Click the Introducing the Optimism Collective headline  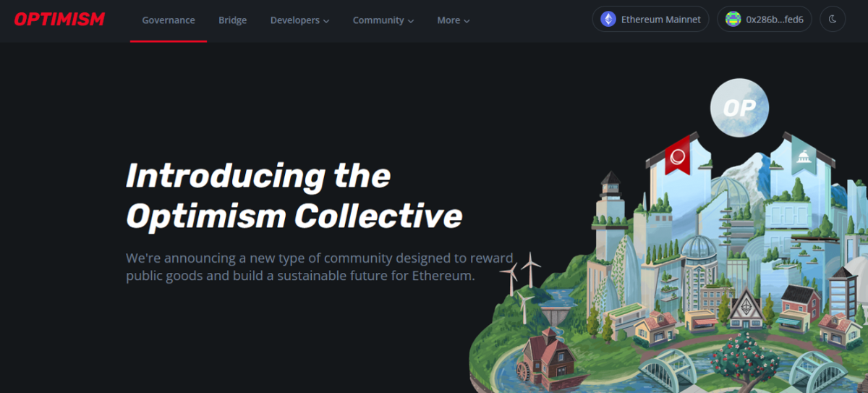click(294, 195)
